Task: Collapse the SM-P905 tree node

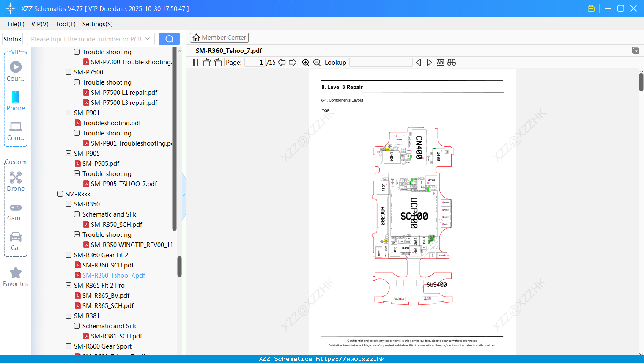Action: coord(69,153)
